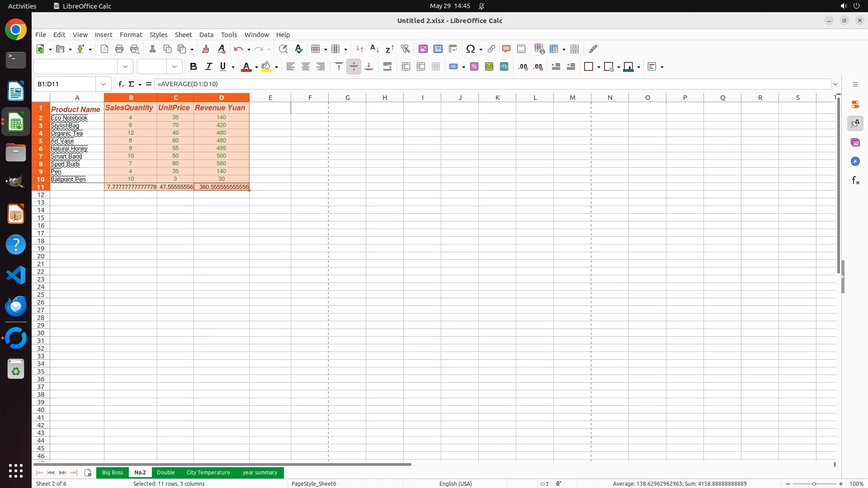Open the Function Wizard icon
This screenshot has height=488, width=868.
click(121, 84)
